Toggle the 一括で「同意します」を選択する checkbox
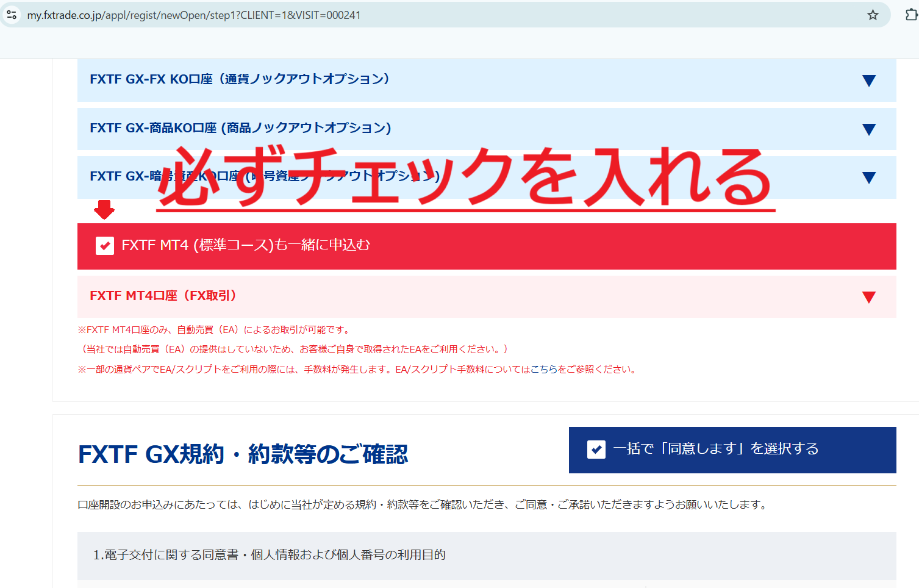The image size is (919, 588). (x=595, y=450)
